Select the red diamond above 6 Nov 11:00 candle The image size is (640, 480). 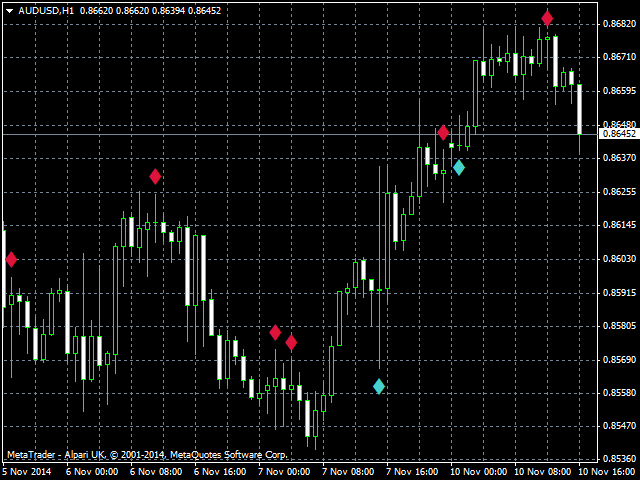(155, 176)
